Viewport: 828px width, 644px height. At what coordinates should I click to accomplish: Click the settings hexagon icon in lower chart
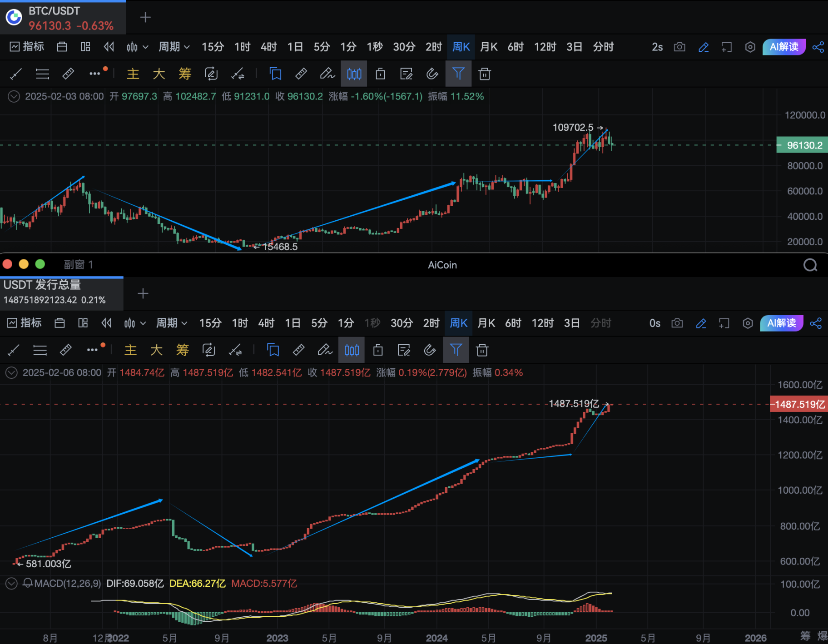[748, 323]
